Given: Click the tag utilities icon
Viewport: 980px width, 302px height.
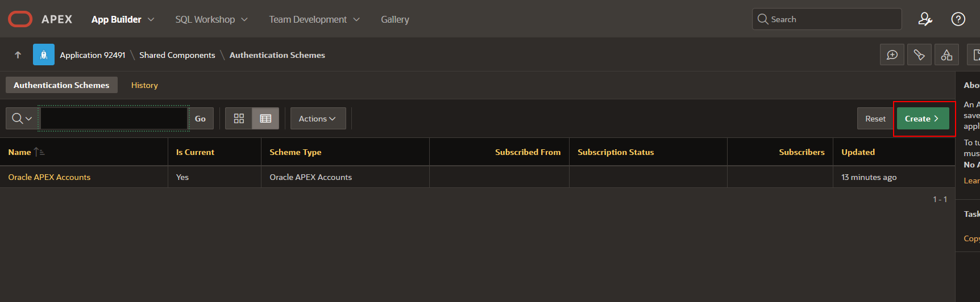Looking at the screenshot, I should tap(919, 55).
